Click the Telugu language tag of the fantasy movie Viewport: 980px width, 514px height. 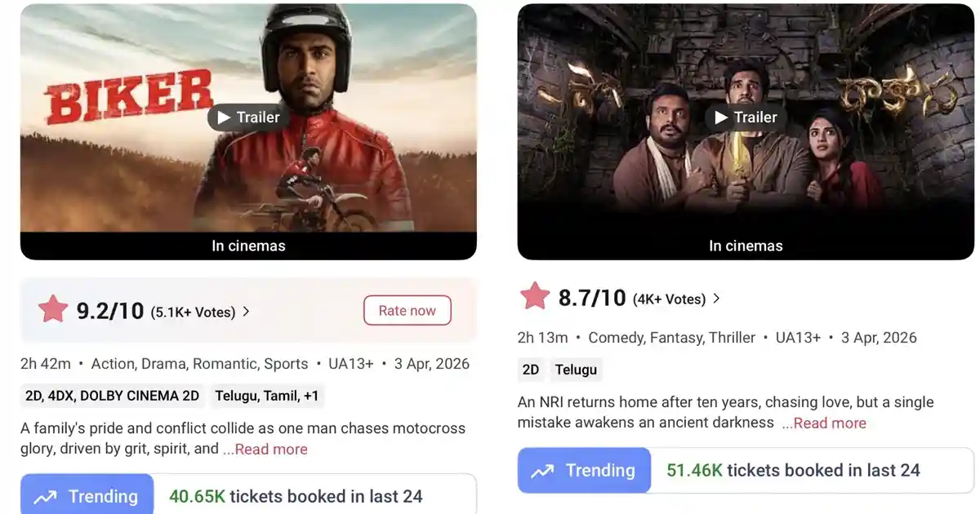(x=576, y=370)
